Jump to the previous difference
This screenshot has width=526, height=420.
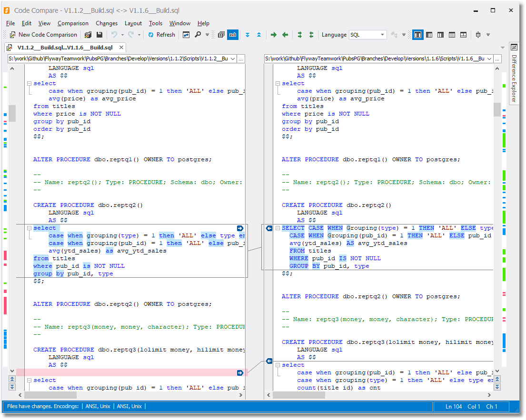[258, 34]
